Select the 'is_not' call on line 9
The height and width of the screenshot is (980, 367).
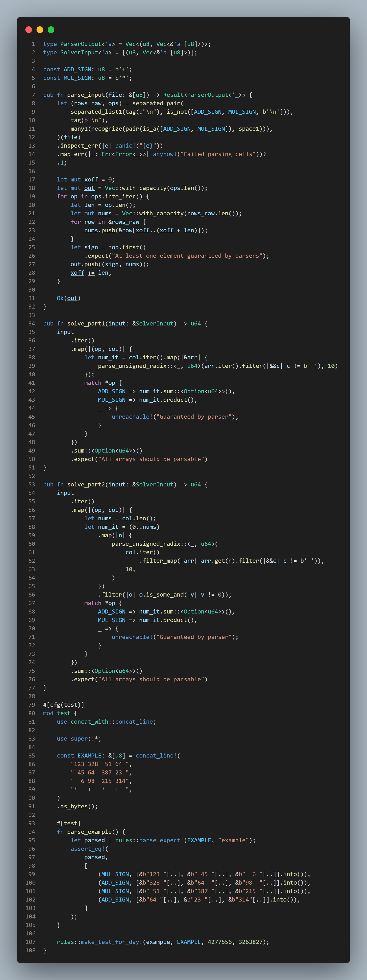[x=177, y=112]
